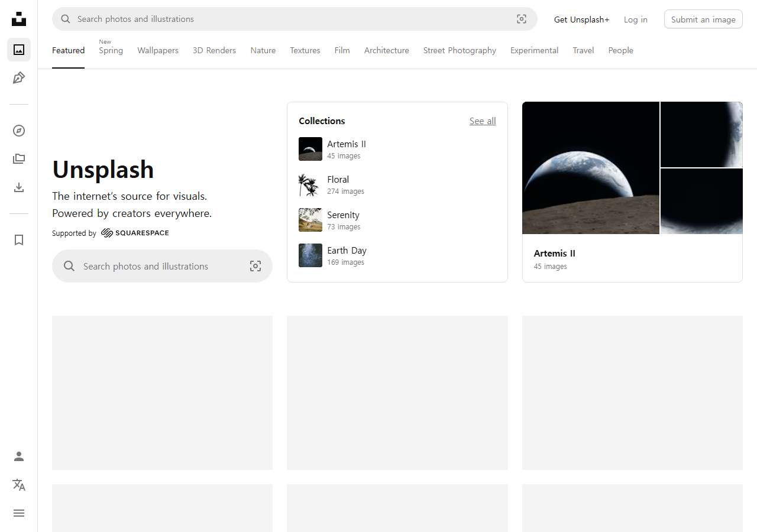Click the Floral palm trees thumbnail
The image size is (757, 532).
coord(310,184)
